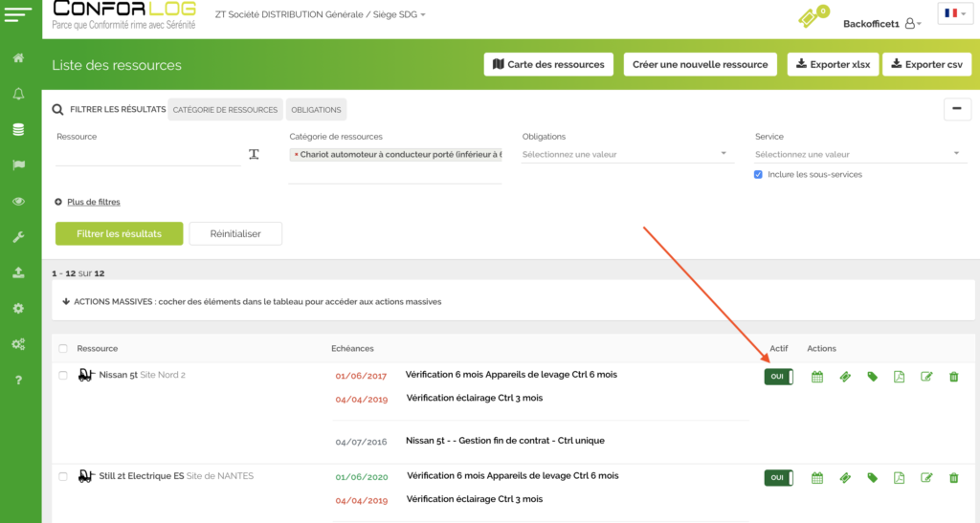Edit the Still 2t Electrique ES resource
Viewport: 980px width, 523px height.
tap(926, 478)
